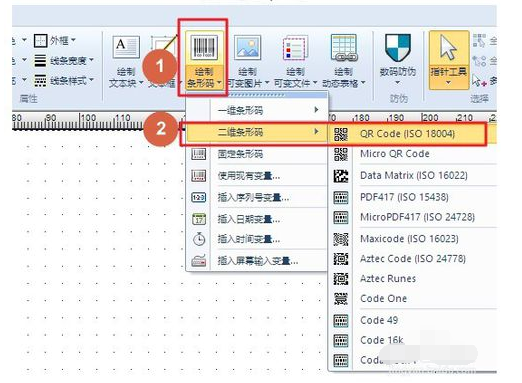Expand the 外框 dropdown arrow
Viewport: 522px width, 383px height.
[x=74, y=40]
